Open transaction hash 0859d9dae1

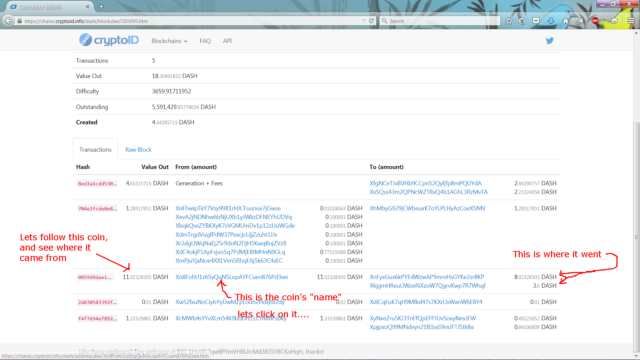click(x=95, y=277)
